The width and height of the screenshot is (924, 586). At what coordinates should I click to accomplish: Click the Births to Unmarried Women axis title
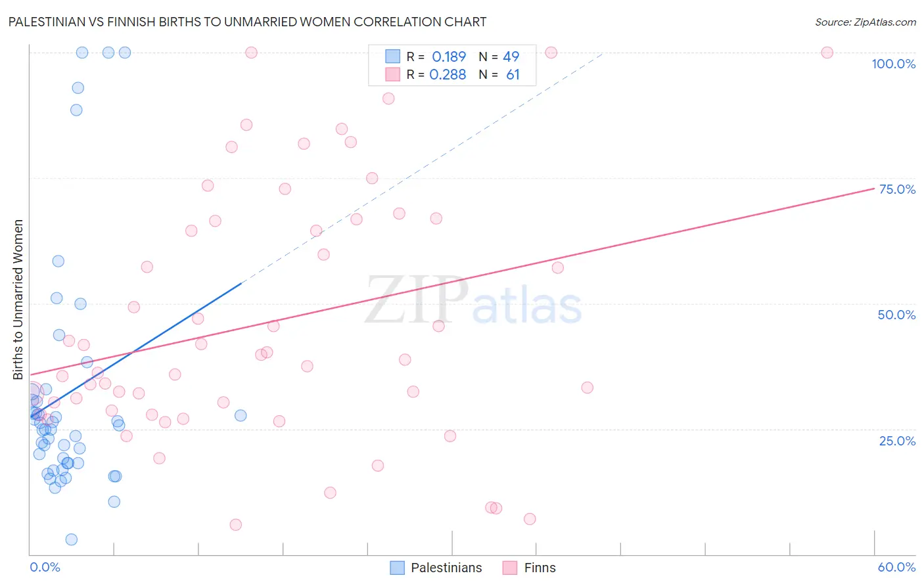18,300
